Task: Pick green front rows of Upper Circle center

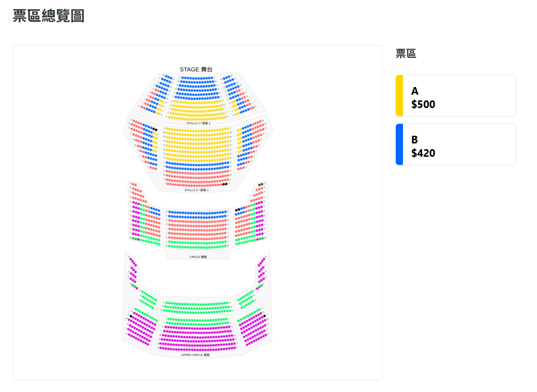Action: [197, 308]
